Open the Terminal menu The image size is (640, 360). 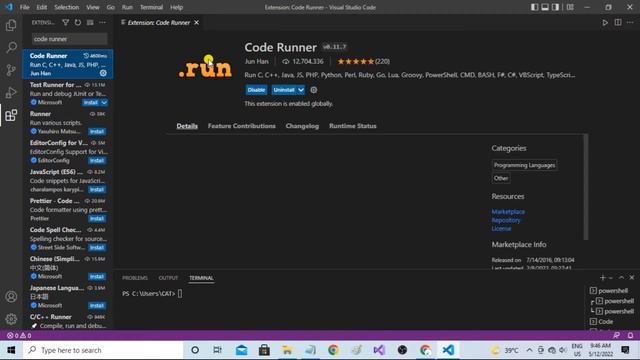[x=151, y=7]
